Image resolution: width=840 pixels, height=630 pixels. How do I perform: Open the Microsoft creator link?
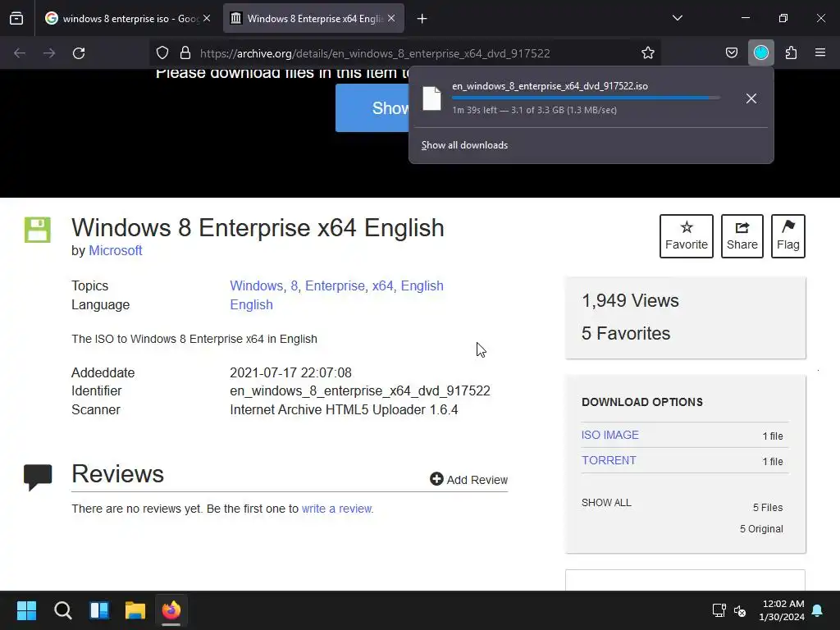[x=115, y=251]
